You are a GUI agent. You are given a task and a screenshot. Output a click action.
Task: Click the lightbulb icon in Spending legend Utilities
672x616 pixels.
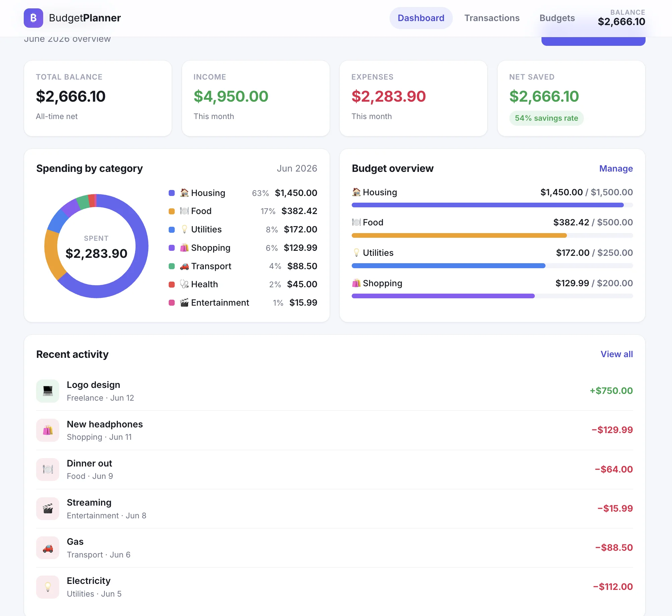pyautogui.click(x=184, y=229)
